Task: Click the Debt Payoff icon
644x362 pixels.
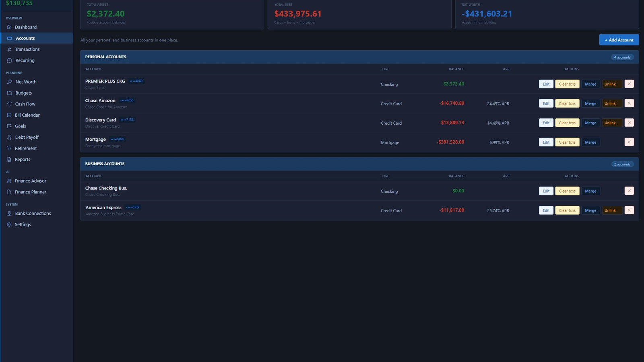Action: point(9,137)
